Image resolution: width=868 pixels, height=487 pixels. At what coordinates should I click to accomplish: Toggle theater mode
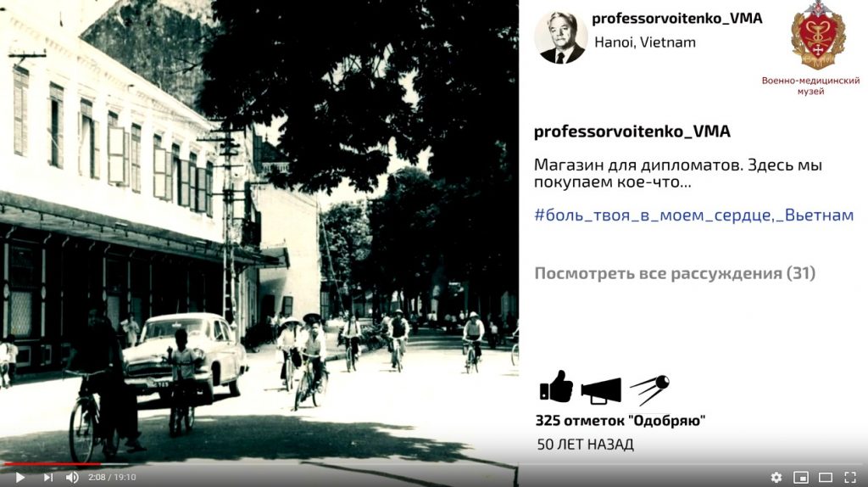[826, 477]
